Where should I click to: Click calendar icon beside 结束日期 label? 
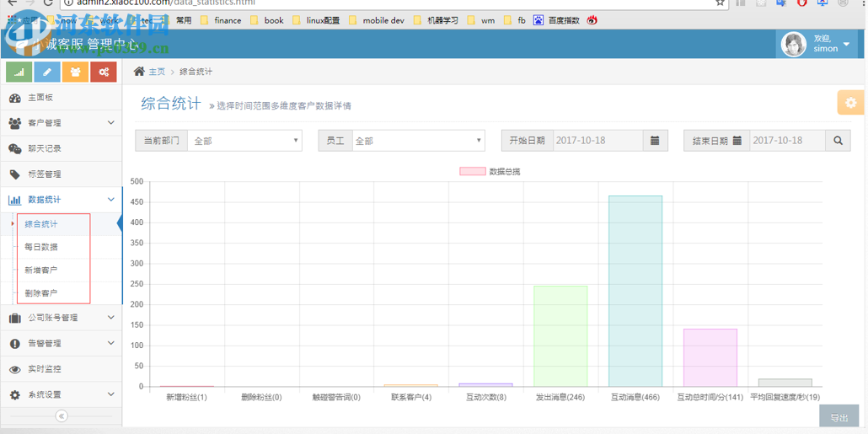point(737,141)
